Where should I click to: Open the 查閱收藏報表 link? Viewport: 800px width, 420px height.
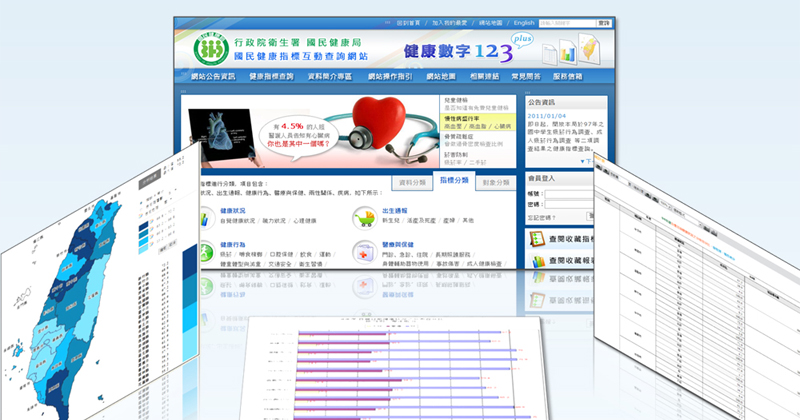571,261
